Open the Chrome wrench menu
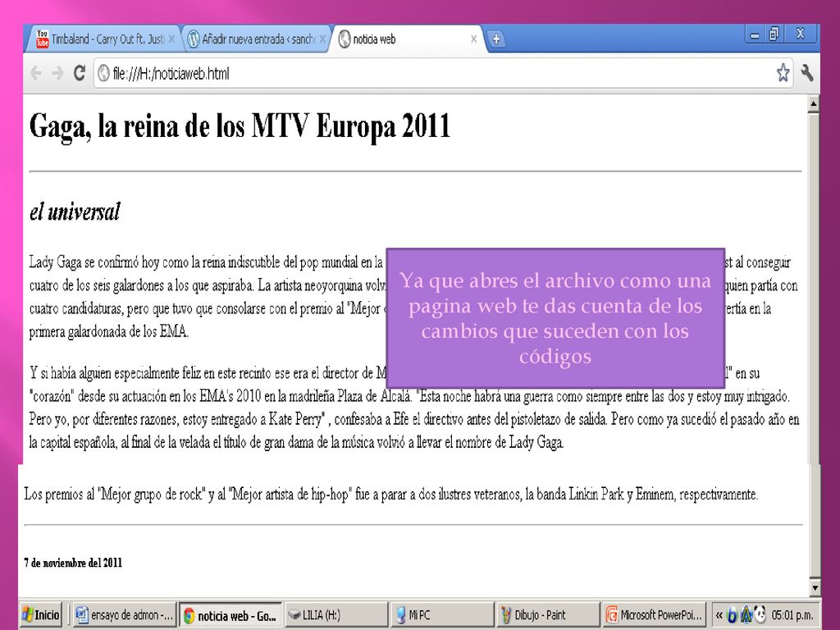840x630 pixels. point(807,72)
